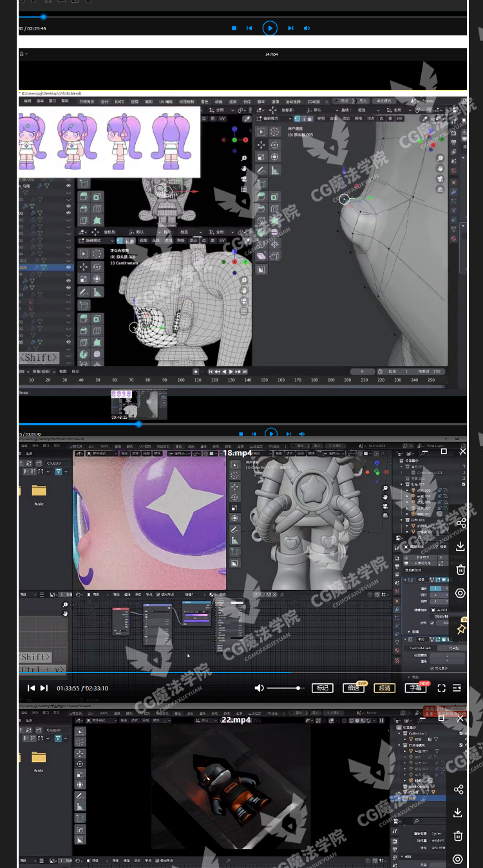The image size is (483, 868).
Task: Switch to UV 编辑 workspace tab in 14.mp4
Action: coord(166,101)
